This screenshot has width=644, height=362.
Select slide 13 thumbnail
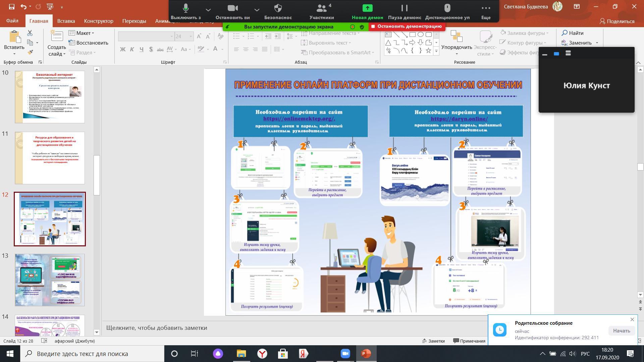coord(50,280)
